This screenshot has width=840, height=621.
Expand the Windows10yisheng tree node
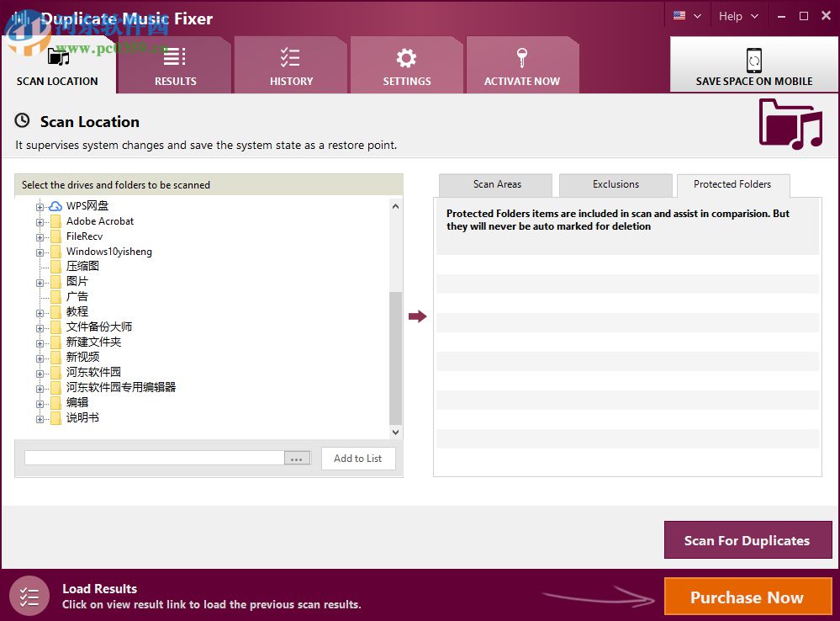coord(40,252)
